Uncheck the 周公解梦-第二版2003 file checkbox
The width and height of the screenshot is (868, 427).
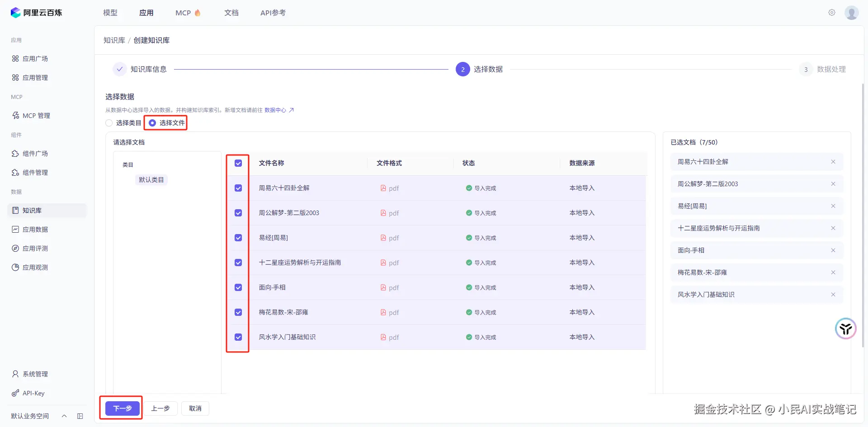[x=238, y=213]
